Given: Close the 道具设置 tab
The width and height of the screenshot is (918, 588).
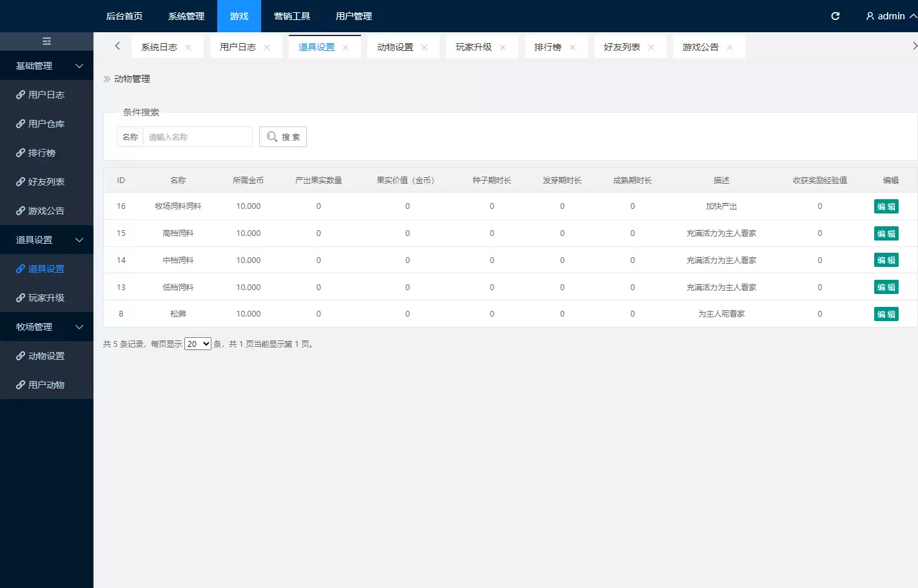Looking at the screenshot, I should tap(346, 48).
